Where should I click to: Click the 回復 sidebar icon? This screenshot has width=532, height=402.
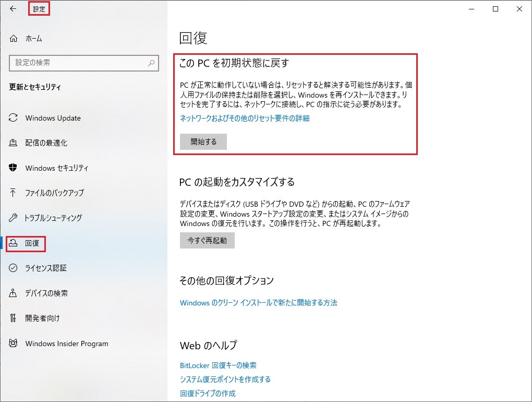coord(13,243)
